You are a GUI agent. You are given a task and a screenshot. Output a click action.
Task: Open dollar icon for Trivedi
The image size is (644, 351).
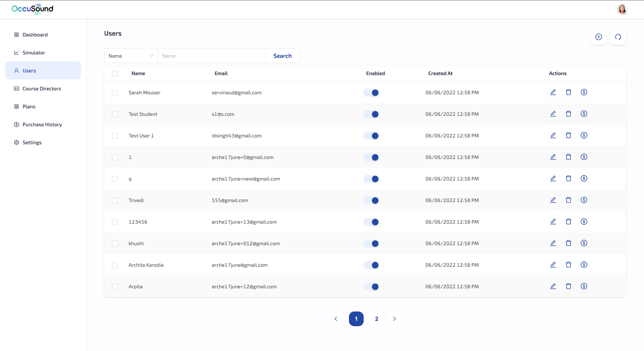(584, 200)
